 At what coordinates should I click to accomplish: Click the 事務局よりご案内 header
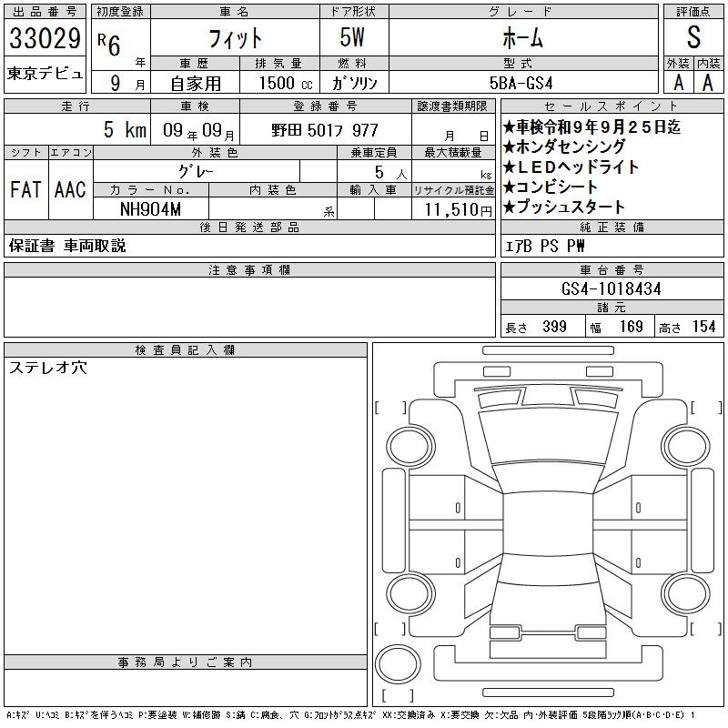[x=186, y=662]
